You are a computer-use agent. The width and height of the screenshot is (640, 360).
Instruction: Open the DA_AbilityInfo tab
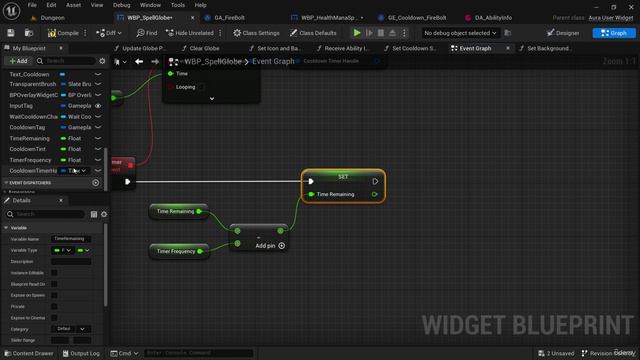click(x=493, y=18)
